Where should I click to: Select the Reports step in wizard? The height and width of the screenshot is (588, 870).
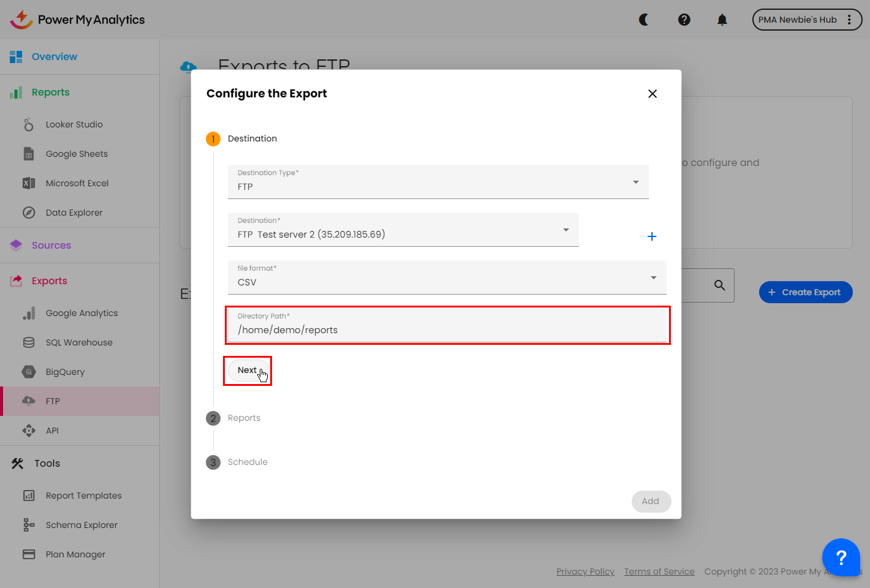pyautogui.click(x=244, y=418)
